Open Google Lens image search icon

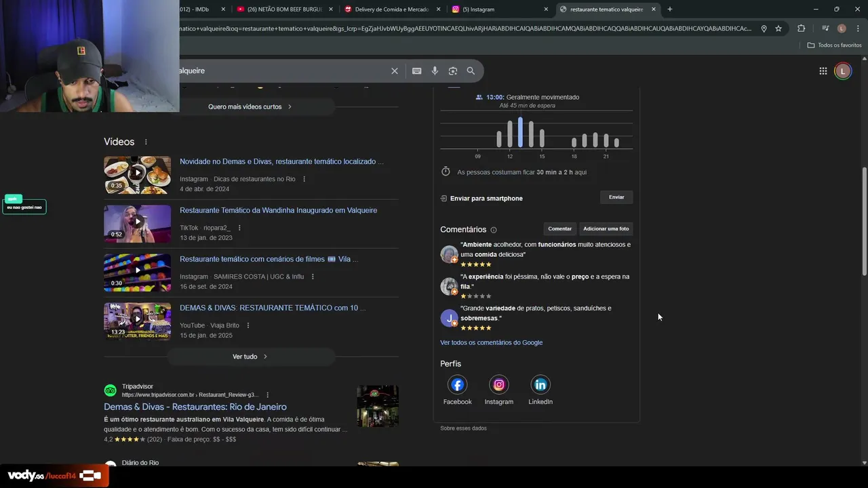click(x=452, y=70)
